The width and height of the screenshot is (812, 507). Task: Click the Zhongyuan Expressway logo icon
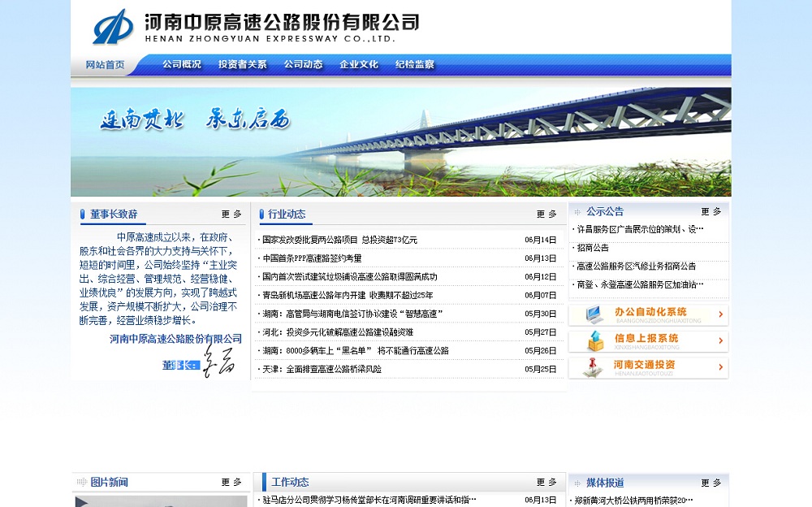click(x=113, y=27)
